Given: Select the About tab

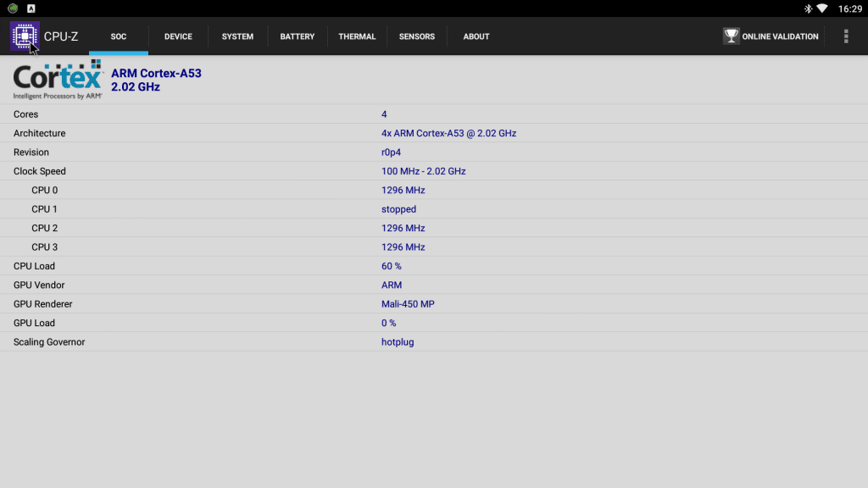Looking at the screenshot, I should tap(476, 36).
